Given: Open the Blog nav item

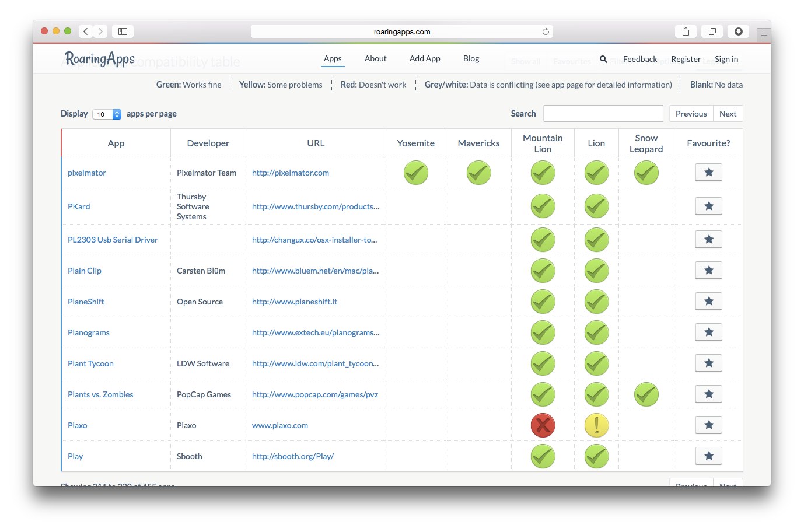Looking at the screenshot, I should coord(471,59).
